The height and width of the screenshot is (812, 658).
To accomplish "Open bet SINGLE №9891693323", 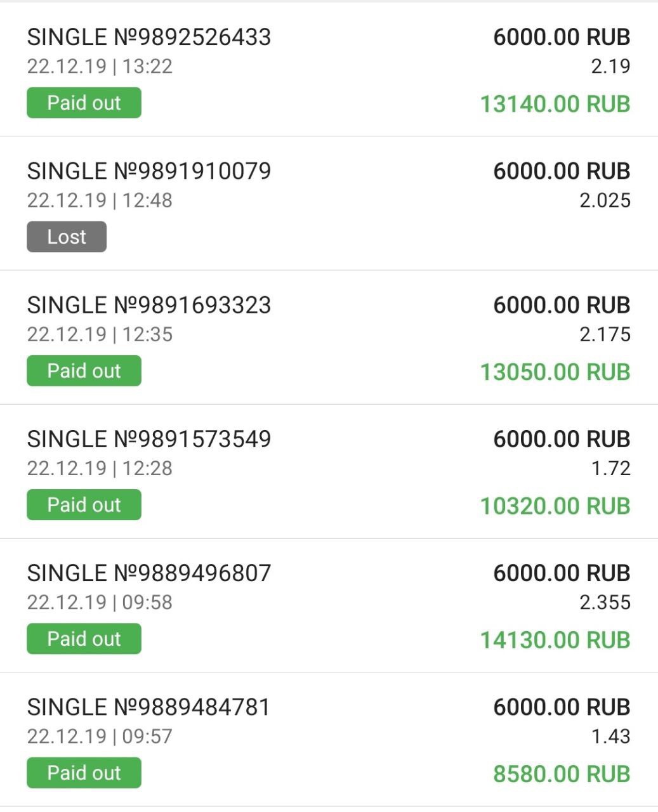I will 149,305.
